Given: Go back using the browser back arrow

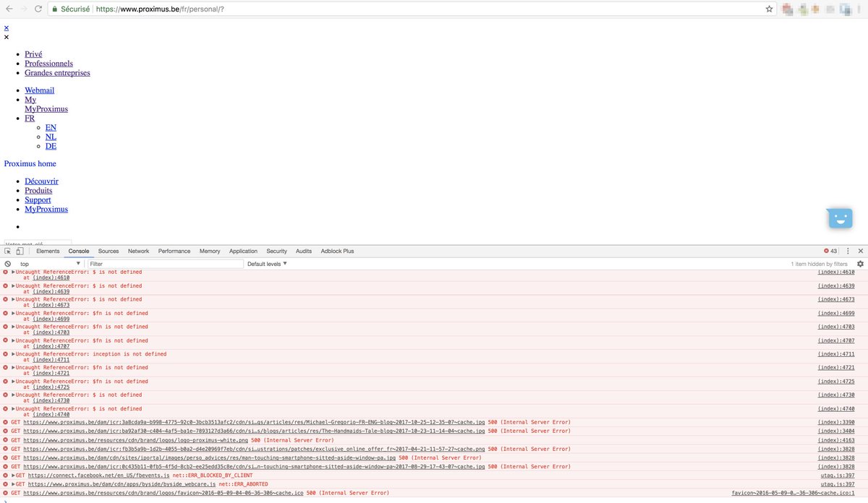Looking at the screenshot, I should click(9, 9).
